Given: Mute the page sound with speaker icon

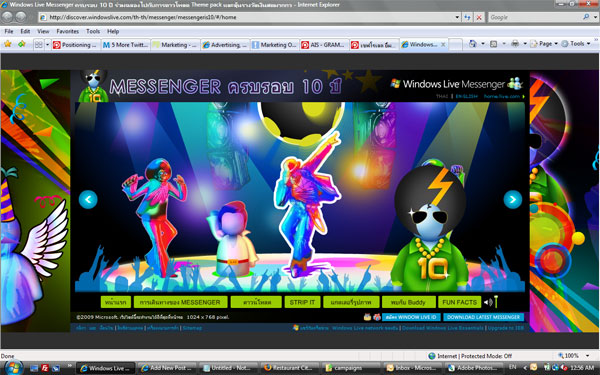Looking at the screenshot, I should click(488, 302).
